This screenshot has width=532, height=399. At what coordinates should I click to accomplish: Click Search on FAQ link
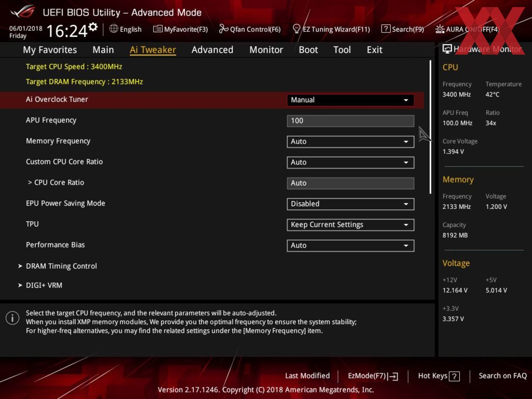pos(503,376)
